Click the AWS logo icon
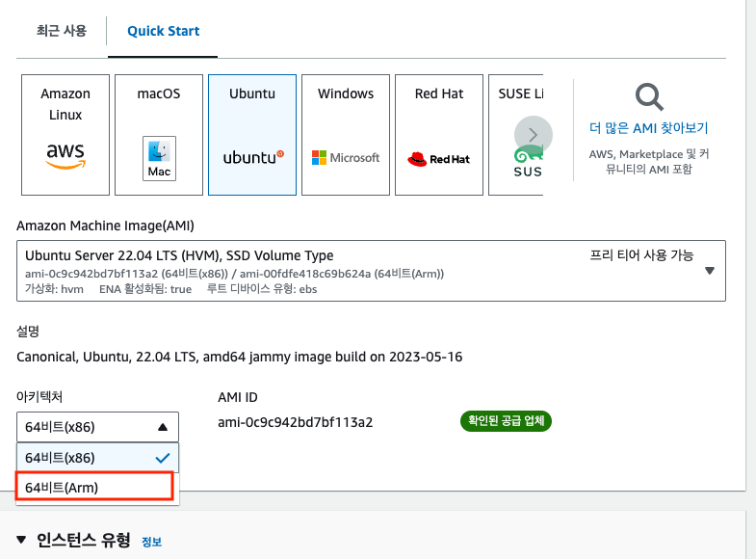The height and width of the screenshot is (559, 756). tap(65, 157)
